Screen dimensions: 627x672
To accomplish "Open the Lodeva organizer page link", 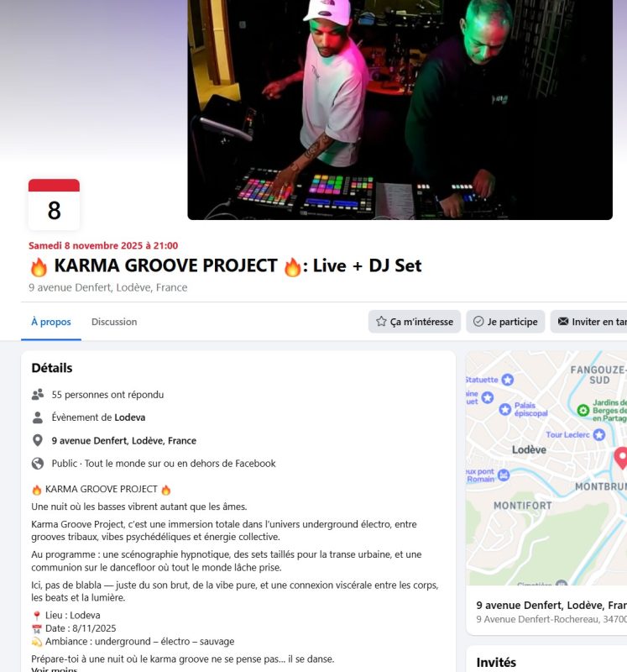I will click(x=130, y=417).
